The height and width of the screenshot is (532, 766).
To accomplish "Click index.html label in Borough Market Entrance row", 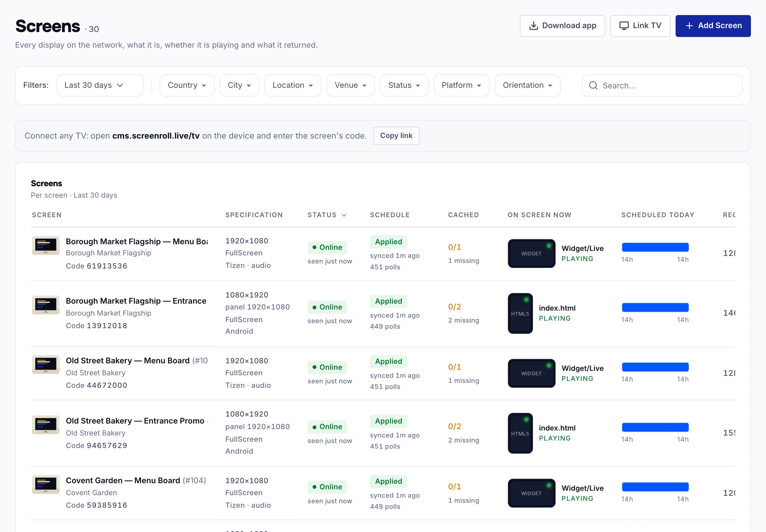I will [557, 308].
